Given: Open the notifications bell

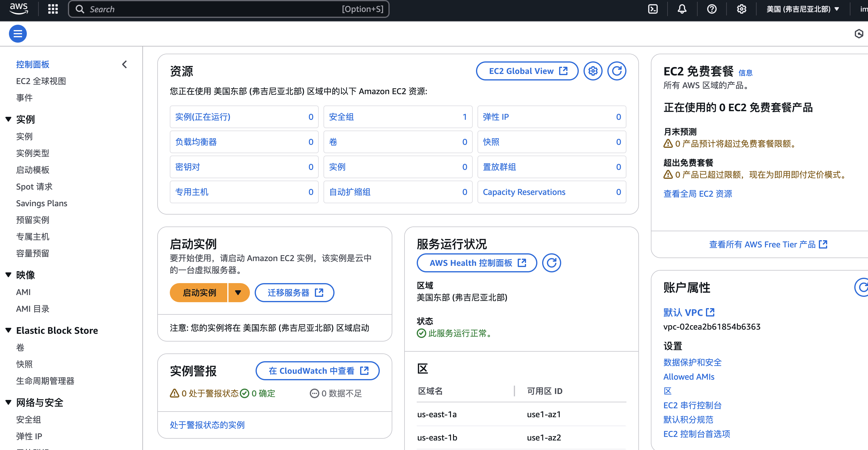Looking at the screenshot, I should (x=682, y=9).
